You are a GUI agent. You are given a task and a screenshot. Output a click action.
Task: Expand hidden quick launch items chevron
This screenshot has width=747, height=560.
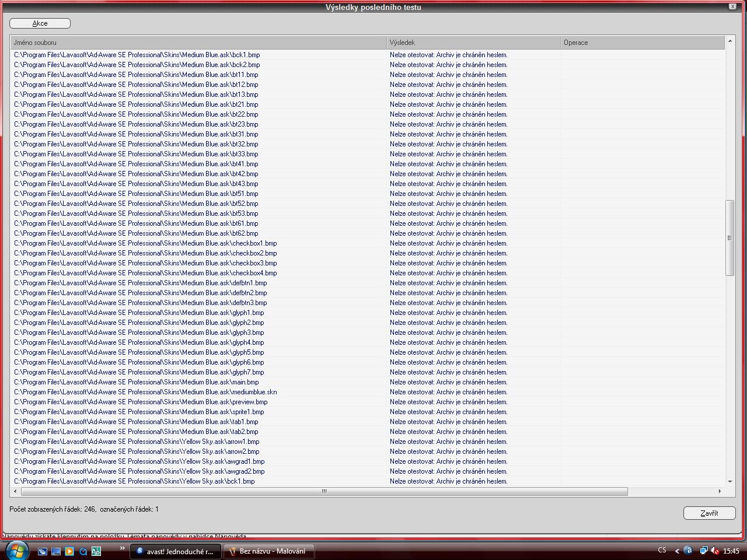coord(122,548)
